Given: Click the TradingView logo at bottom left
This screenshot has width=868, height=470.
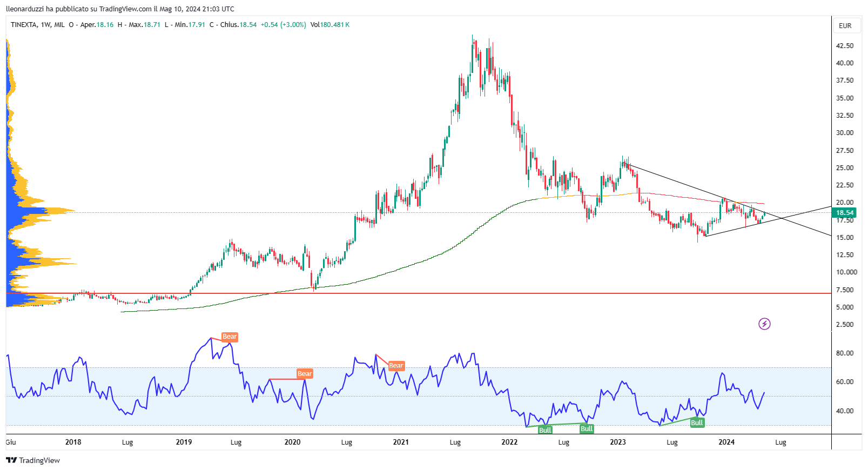Looking at the screenshot, I should (x=33, y=460).
